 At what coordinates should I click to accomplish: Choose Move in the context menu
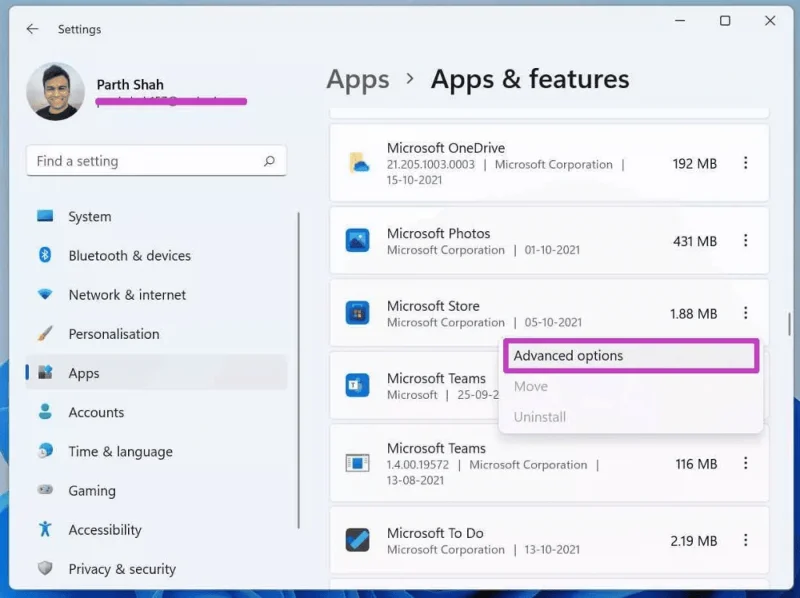point(631,386)
